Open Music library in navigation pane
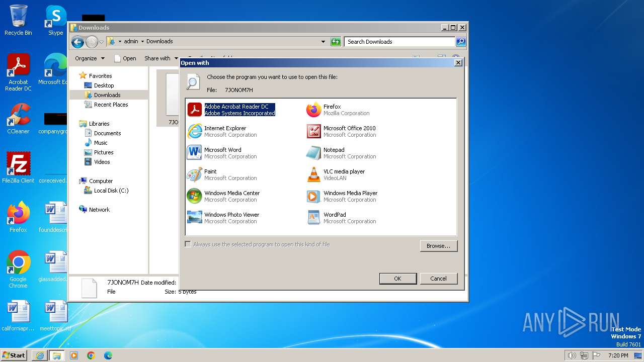 tap(101, 143)
